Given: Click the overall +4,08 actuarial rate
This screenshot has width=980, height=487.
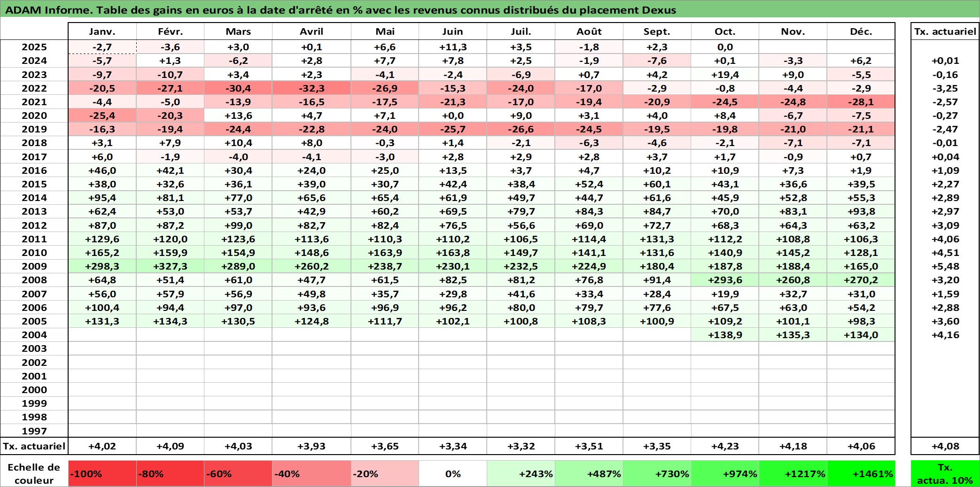Looking at the screenshot, I should point(945,446).
